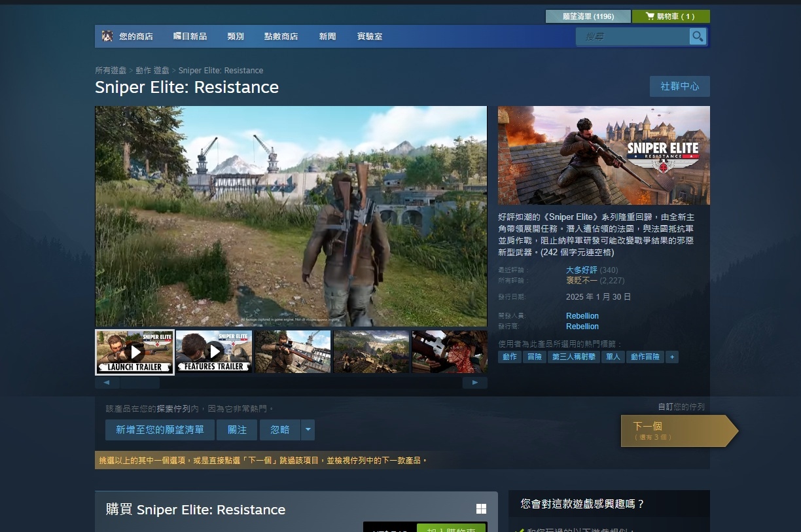Click the 忽略 ignore button
Image resolution: width=801 pixels, height=532 pixels.
point(280,430)
